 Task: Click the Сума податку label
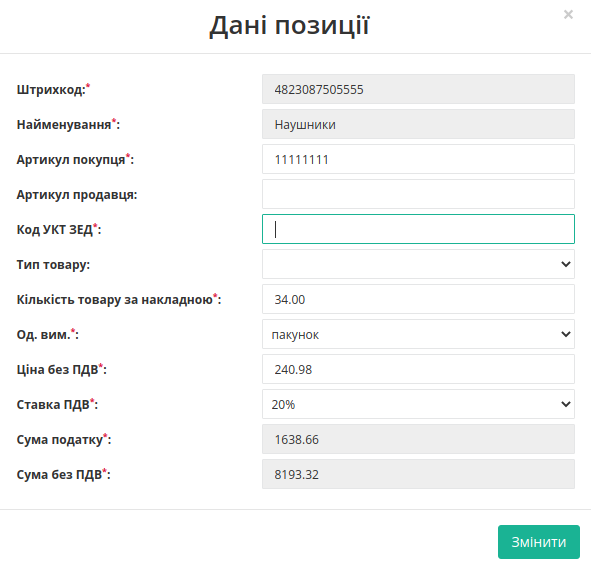point(64,440)
